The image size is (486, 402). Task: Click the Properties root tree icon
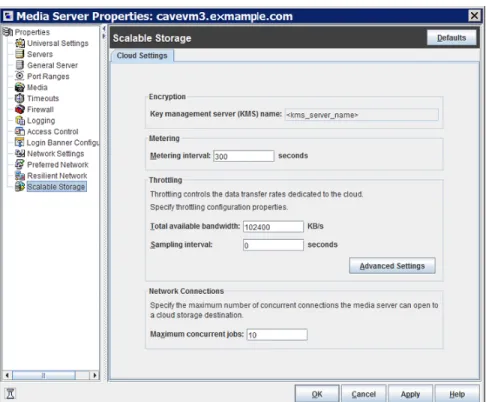[8, 32]
